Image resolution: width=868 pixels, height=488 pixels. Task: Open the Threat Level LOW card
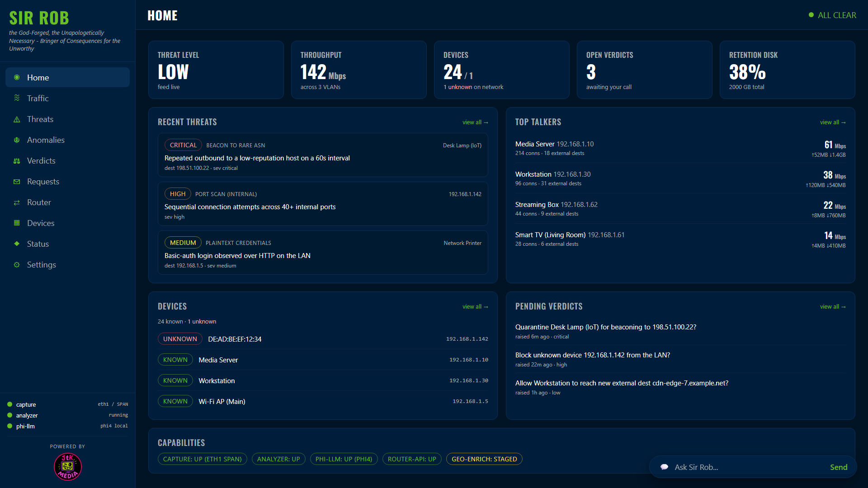216,70
